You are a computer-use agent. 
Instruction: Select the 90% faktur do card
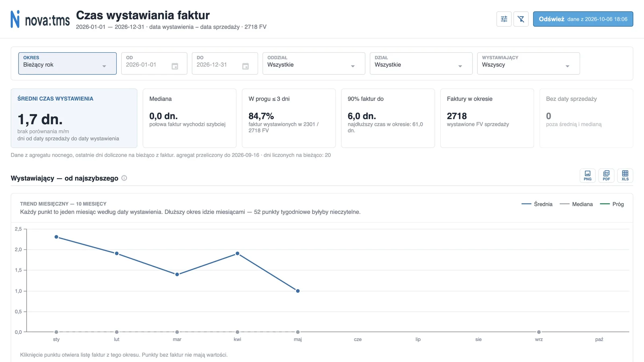point(388,118)
